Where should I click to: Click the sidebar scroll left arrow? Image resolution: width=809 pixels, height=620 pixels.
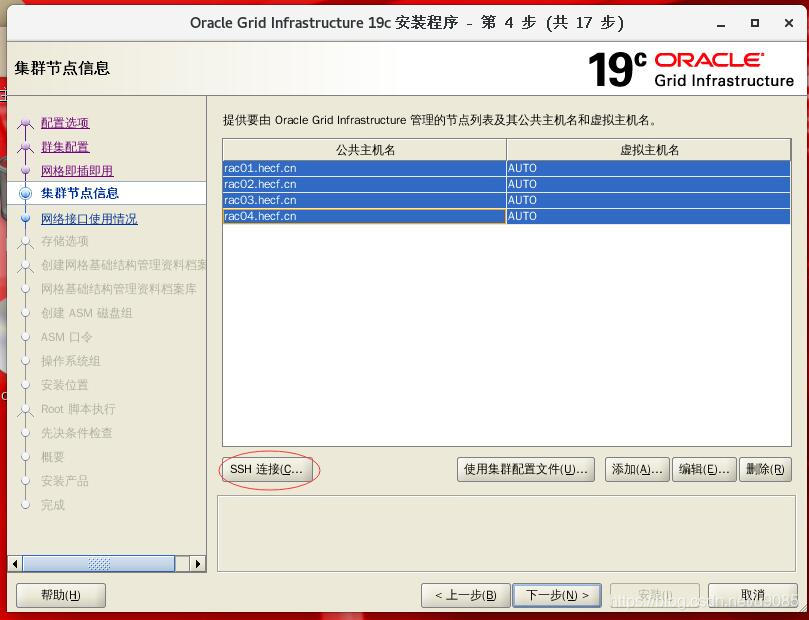(x=15, y=564)
